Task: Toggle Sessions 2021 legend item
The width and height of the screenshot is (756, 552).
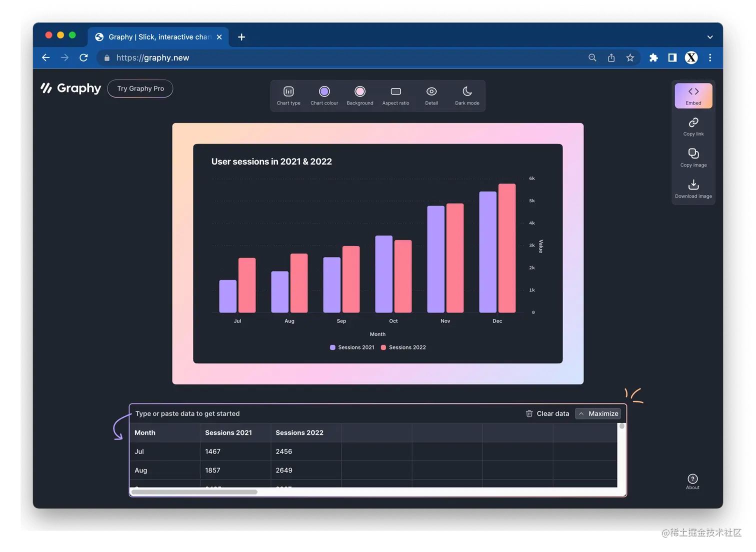Action: pyautogui.click(x=352, y=347)
